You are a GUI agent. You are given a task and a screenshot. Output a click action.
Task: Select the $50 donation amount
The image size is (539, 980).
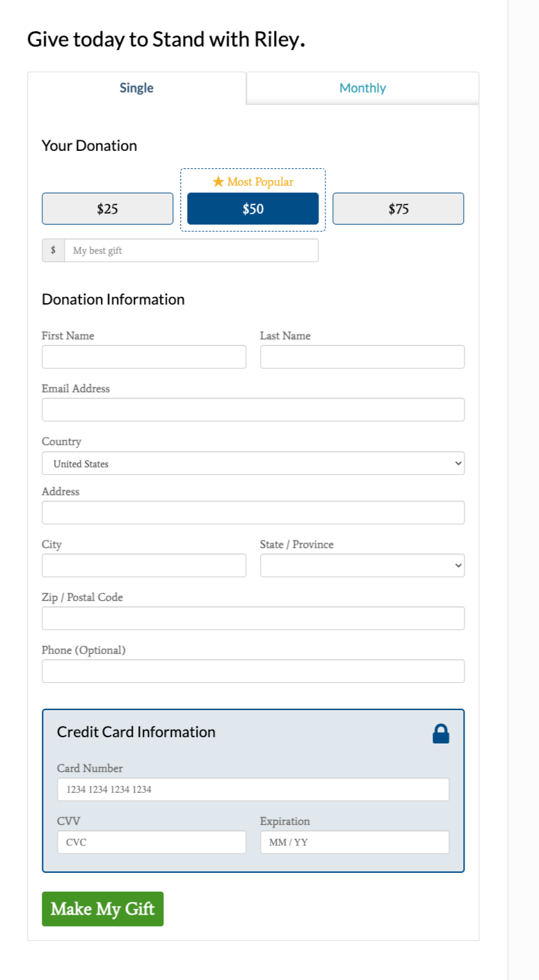pos(253,209)
